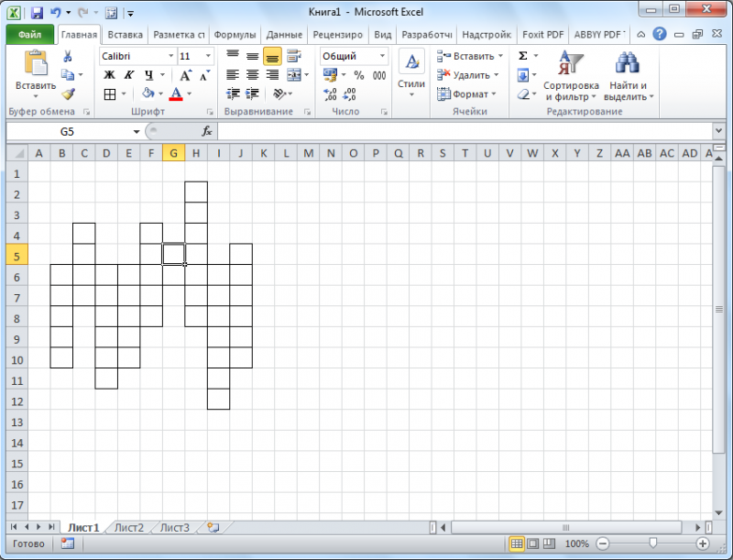Open Excel Help question mark icon

click(x=660, y=34)
